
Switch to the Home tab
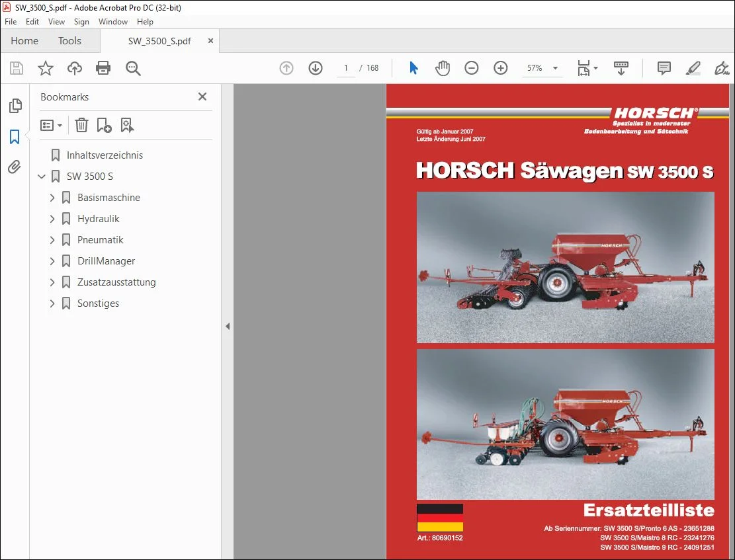tap(24, 41)
